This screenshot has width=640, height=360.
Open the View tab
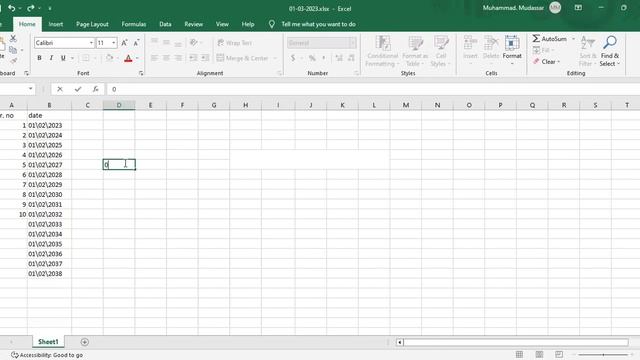222,24
